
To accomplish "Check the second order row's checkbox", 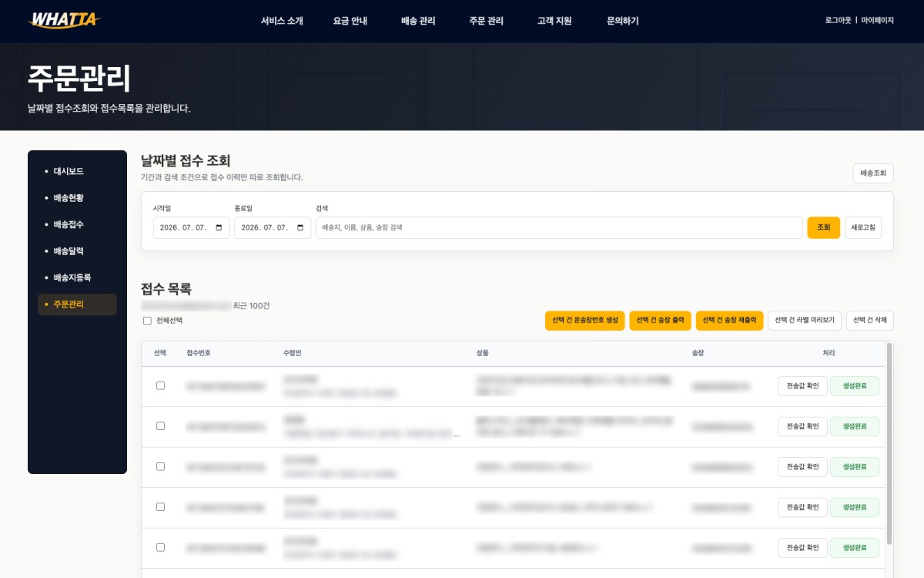I will click(160, 426).
